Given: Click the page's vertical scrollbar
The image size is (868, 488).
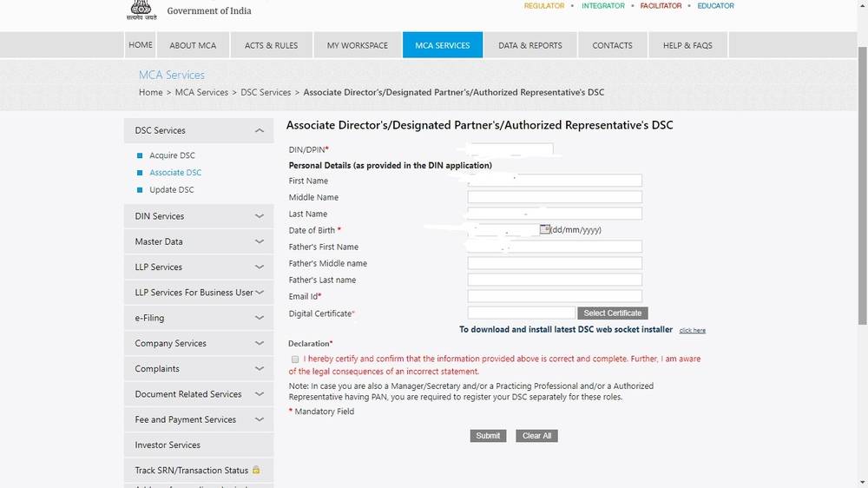Looking at the screenshot, I should point(861,174).
